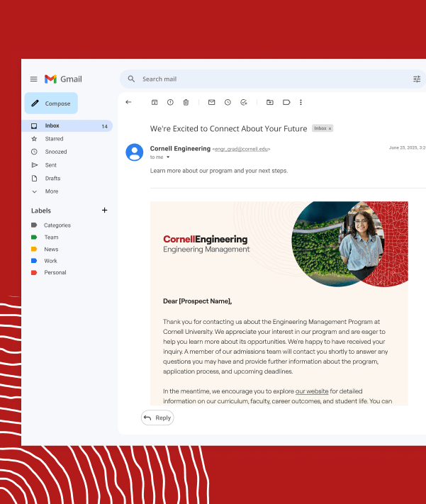Screen dimensions: 426x504
Task: Click the email header photo
Action: point(350,244)
